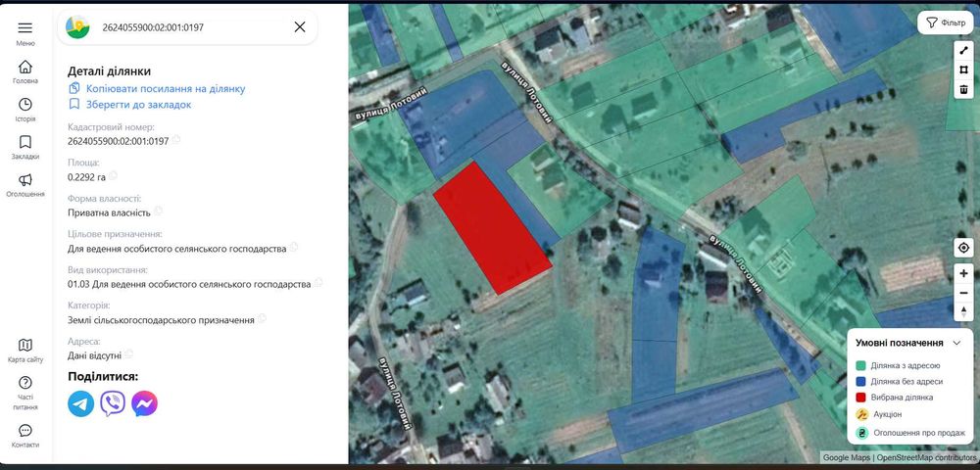The height and width of the screenshot is (470, 980).
Task: Click Копіювати посилання на ділянку link
Action: pos(166,89)
